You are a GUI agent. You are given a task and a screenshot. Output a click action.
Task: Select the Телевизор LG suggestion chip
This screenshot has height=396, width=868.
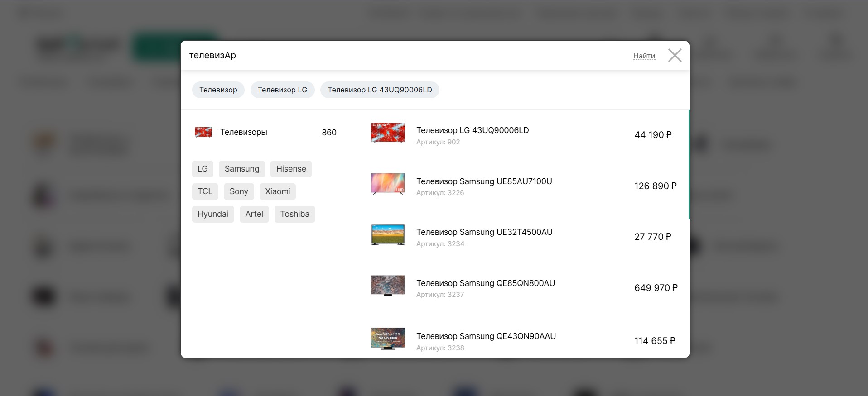pos(282,90)
